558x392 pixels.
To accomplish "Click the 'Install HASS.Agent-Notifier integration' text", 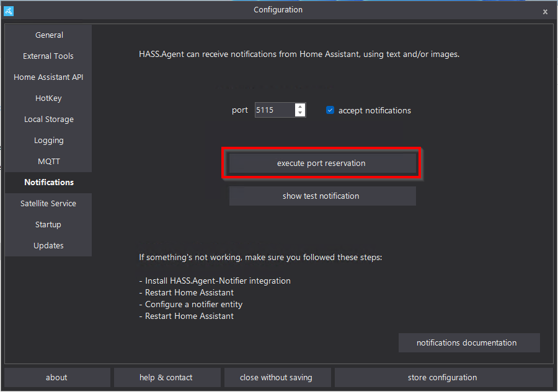I will [218, 281].
